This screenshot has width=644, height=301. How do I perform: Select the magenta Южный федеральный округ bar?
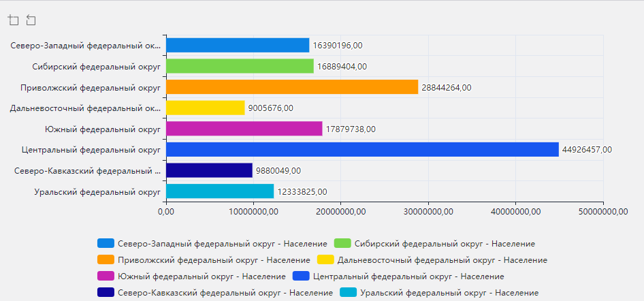[x=244, y=129]
